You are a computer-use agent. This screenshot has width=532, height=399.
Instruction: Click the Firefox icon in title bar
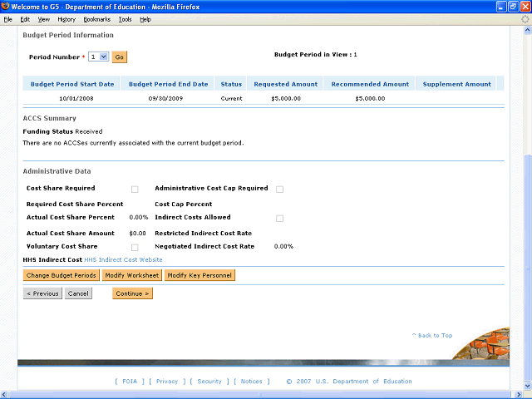[5, 7]
